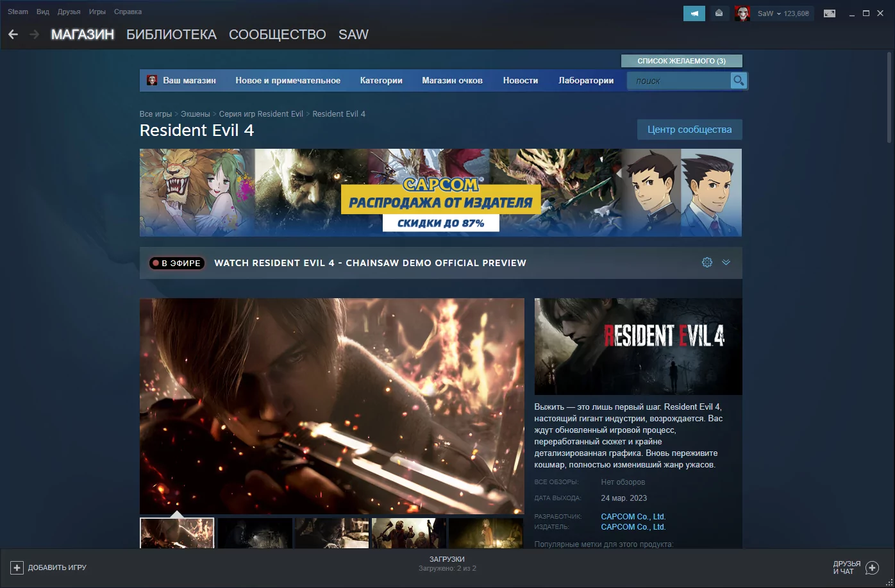Maximize the Steam window

click(x=866, y=13)
